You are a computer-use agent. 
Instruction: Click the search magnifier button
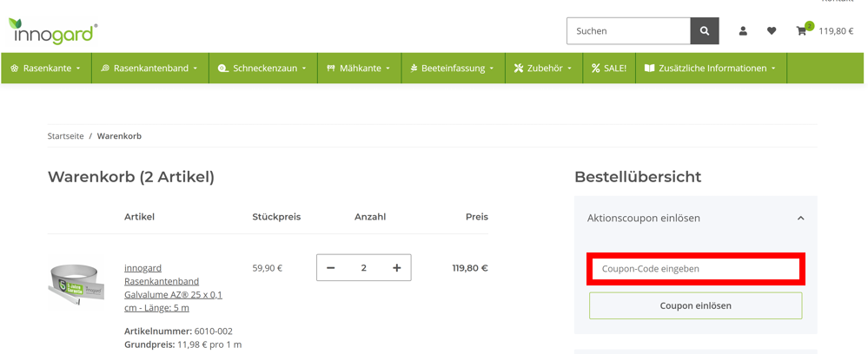coord(704,31)
